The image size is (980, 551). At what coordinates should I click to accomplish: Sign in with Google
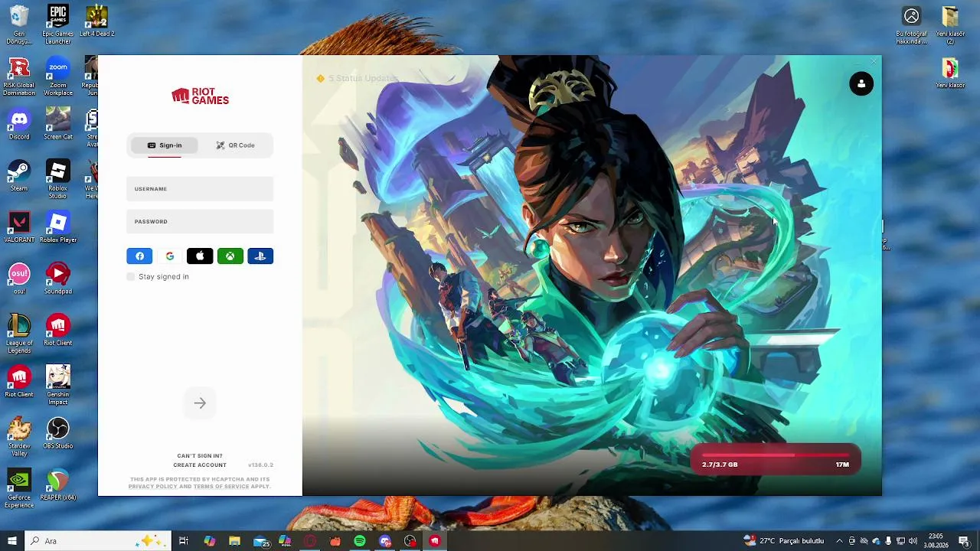point(170,256)
